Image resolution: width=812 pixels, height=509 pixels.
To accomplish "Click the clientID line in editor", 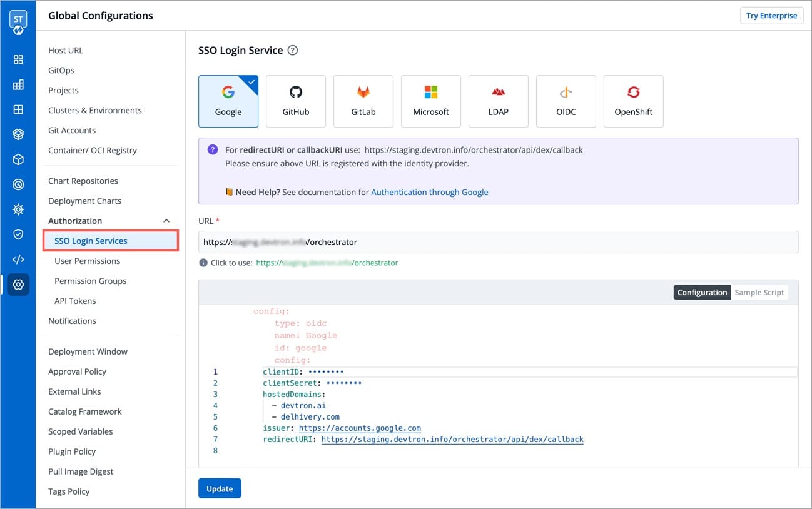I will [x=303, y=372].
